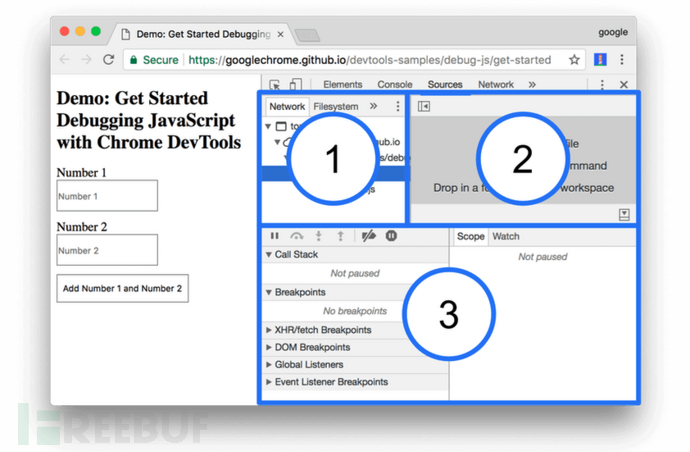
Task: Expand DOM Breakpoints section
Action: click(x=269, y=347)
